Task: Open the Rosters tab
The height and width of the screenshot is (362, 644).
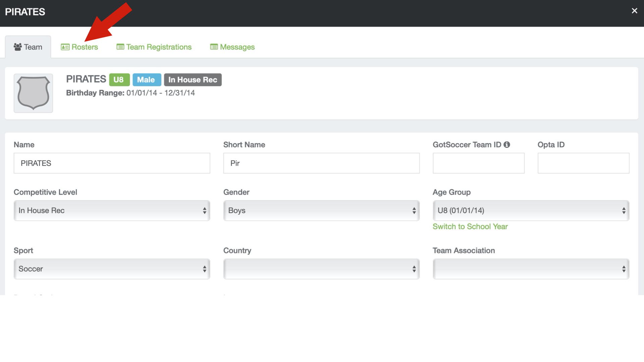Action: pyautogui.click(x=85, y=47)
